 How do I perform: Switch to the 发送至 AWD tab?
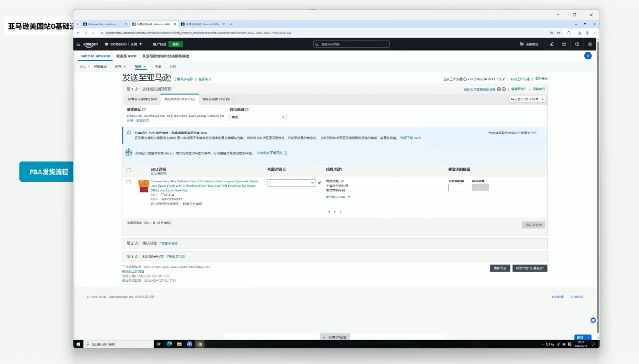click(x=126, y=56)
